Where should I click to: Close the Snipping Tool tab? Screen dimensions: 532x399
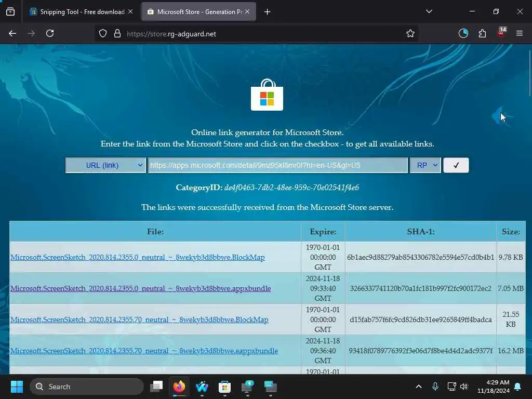[x=130, y=12]
